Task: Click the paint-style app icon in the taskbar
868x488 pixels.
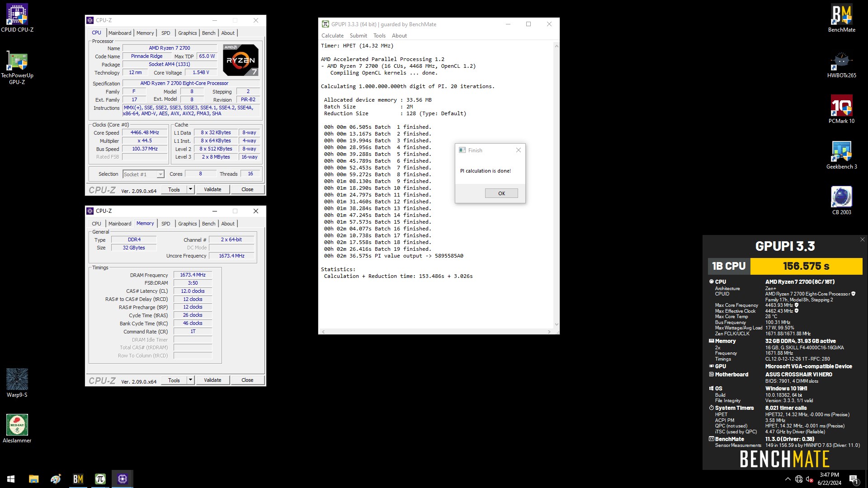Action: coord(56,479)
